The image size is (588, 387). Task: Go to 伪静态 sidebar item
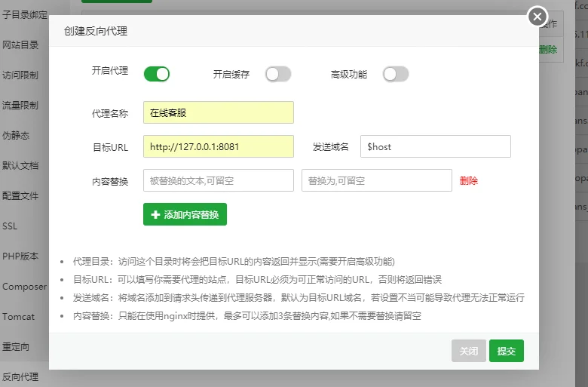click(x=16, y=136)
